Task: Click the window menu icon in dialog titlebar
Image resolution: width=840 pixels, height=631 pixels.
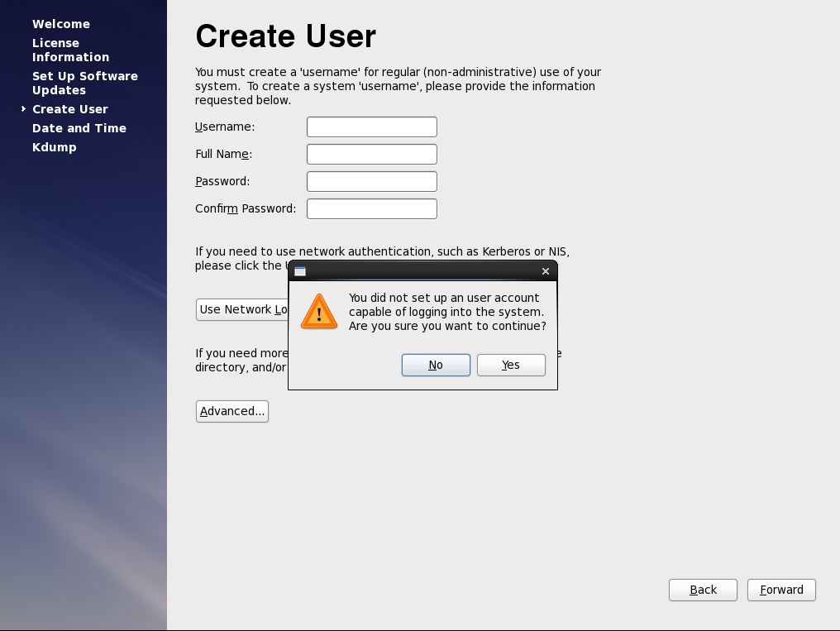Action: (300, 271)
